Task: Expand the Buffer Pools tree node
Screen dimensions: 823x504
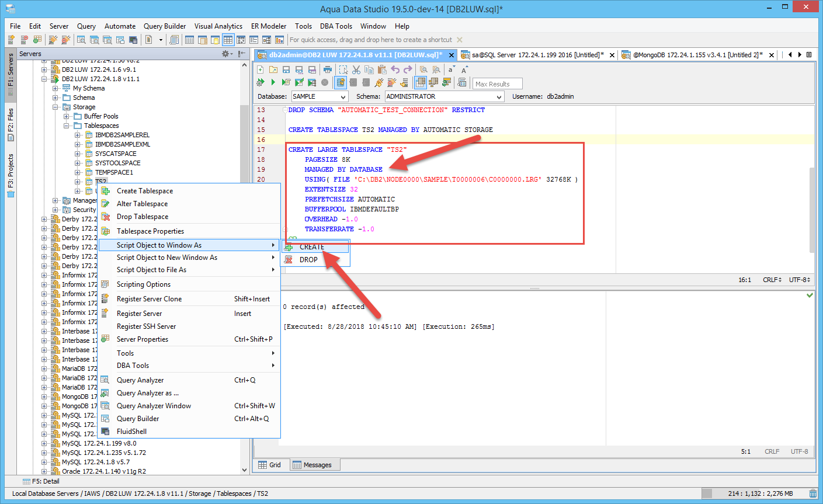Action: [x=67, y=116]
